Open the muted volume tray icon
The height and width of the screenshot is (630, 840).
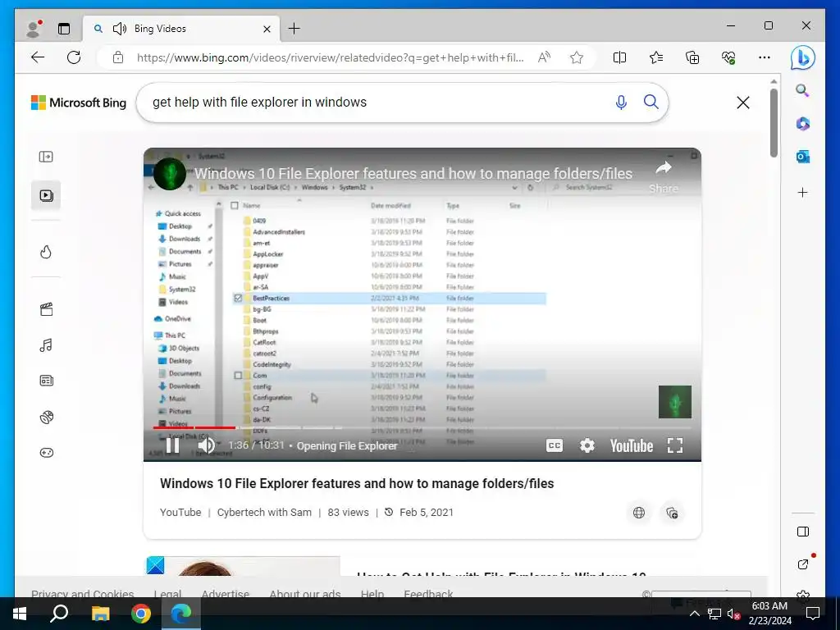point(733,614)
